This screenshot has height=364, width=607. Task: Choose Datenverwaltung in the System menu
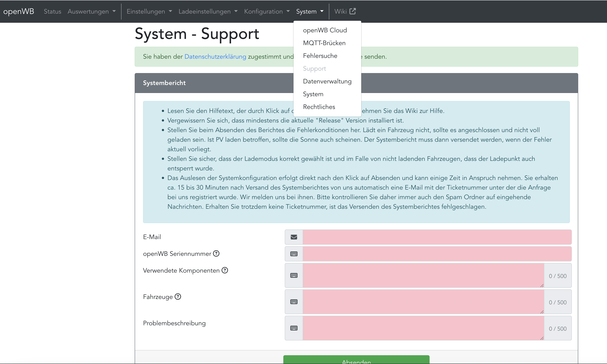[327, 81]
